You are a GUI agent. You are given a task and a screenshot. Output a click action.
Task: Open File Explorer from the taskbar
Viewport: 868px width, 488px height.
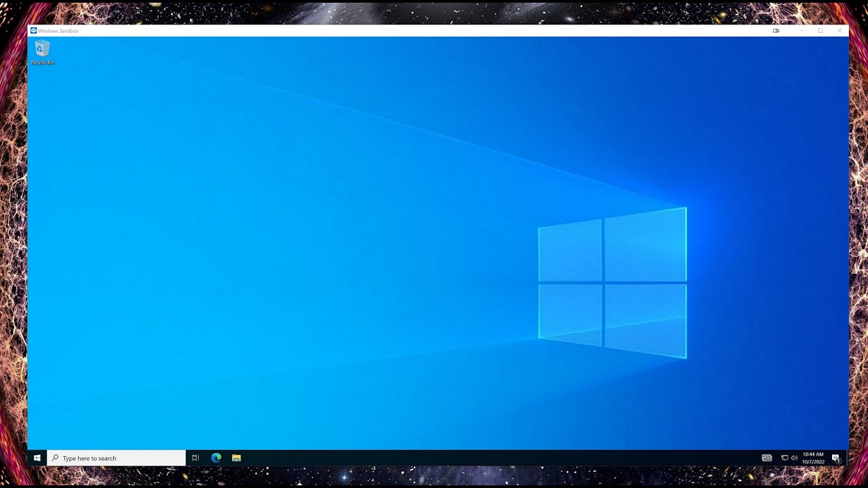(x=236, y=458)
